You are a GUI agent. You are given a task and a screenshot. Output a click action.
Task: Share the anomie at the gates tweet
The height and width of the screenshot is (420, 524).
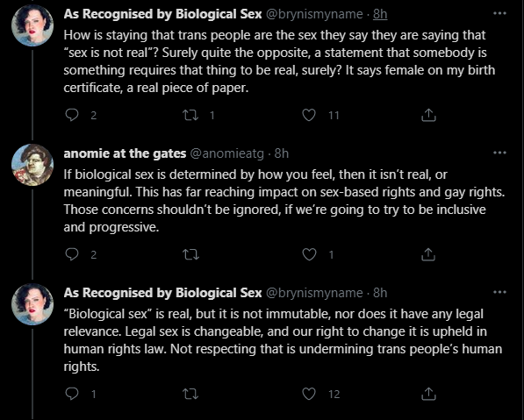[428, 255]
